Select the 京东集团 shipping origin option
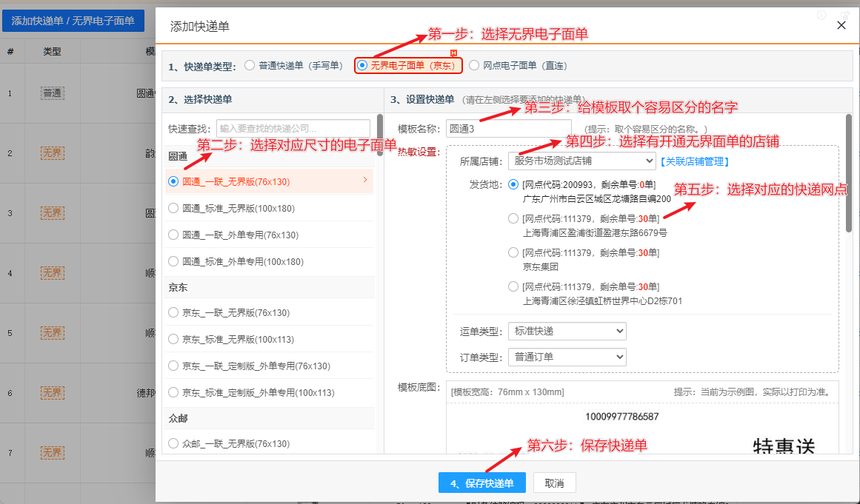Viewport: 860px width, 504px height. point(513,253)
